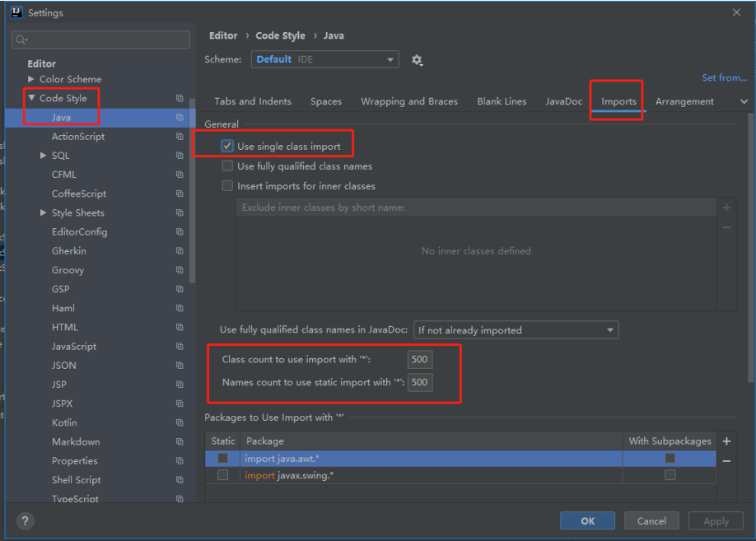Click the copy icon beside Haml
756x541 pixels.
click(180, 308)
